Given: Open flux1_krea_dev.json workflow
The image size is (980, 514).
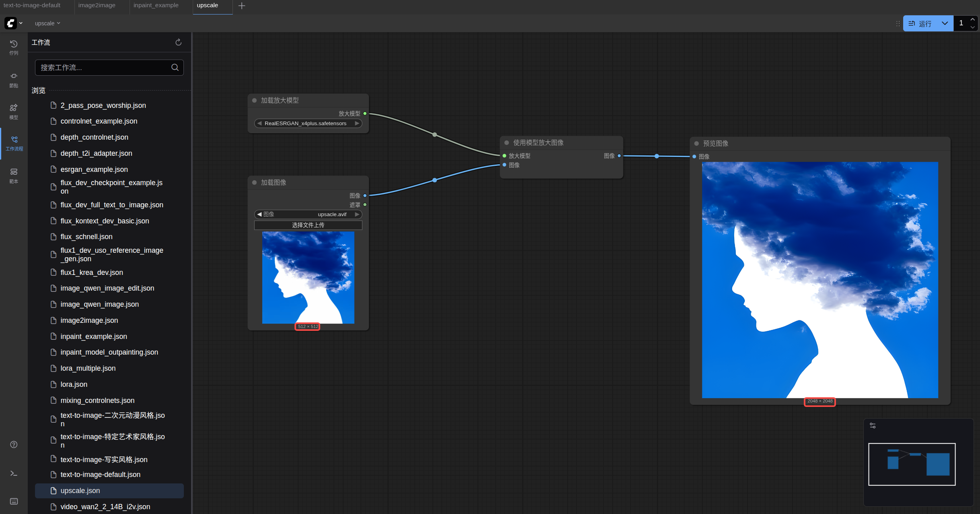Looking at the screenshot, I should click(x=109, y=272).
